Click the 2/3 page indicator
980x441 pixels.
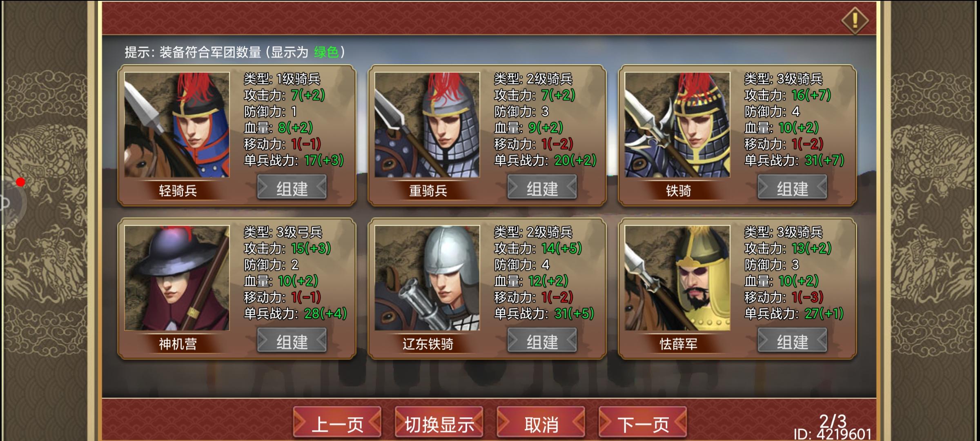833,421
